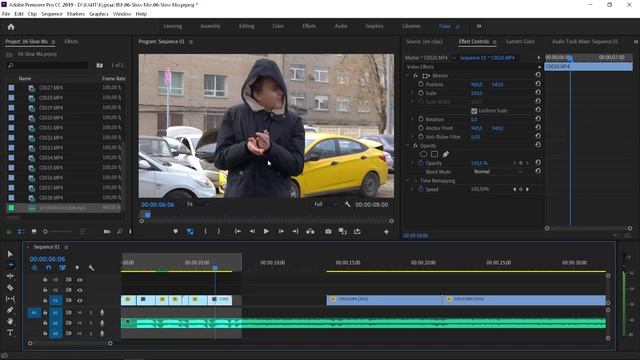Image resolution: width=640 pixels, height=360 pixels.
Task: Click the Go to Out button
Action: pyautogui.click(x=295, y=231)
